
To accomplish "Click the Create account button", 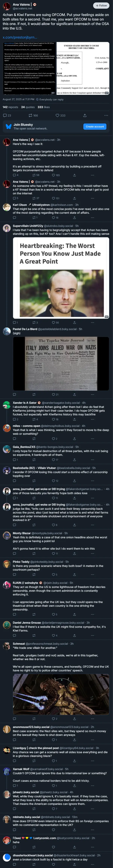I will [x=94, y=126].
